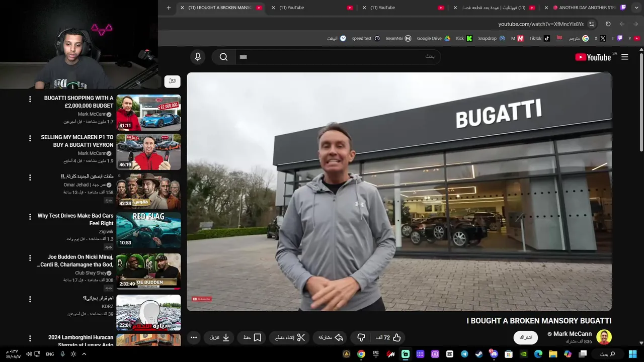Open Why Test Drives Make Bad Cars title
Image resolution: width=644 pixels, height=362 pixels.
tap(75, 220)
